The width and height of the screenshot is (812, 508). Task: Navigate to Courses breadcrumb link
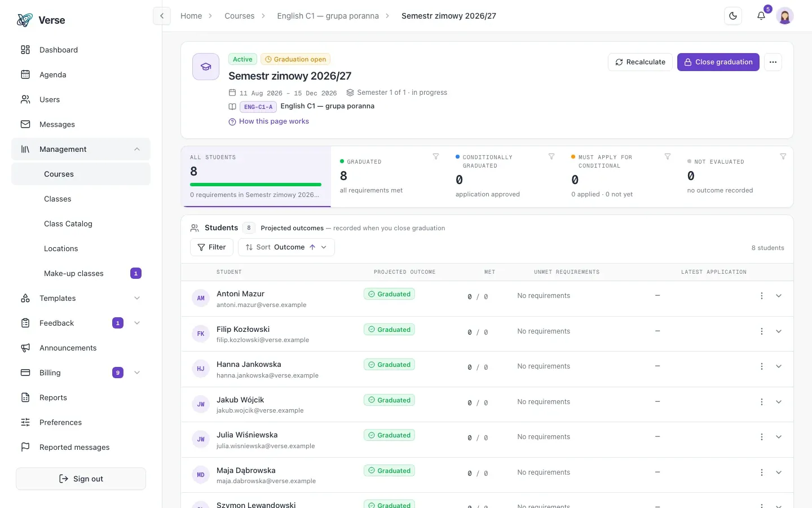click(240, 16)
